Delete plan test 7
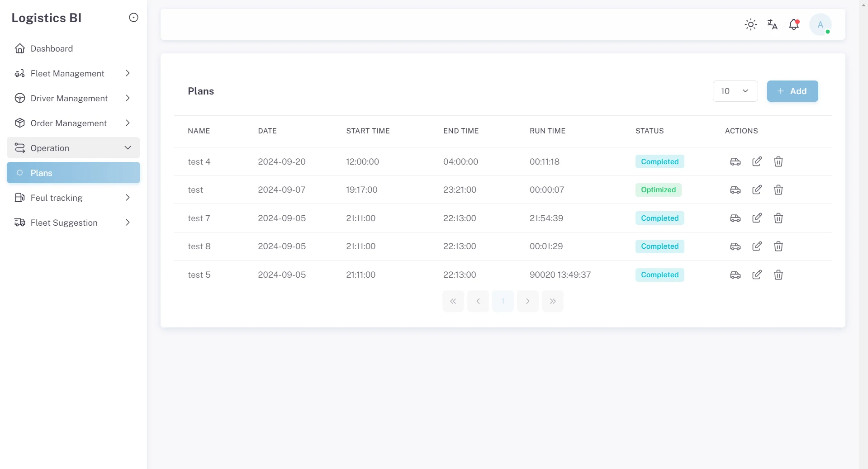The image size is (868, 469). 778,218
